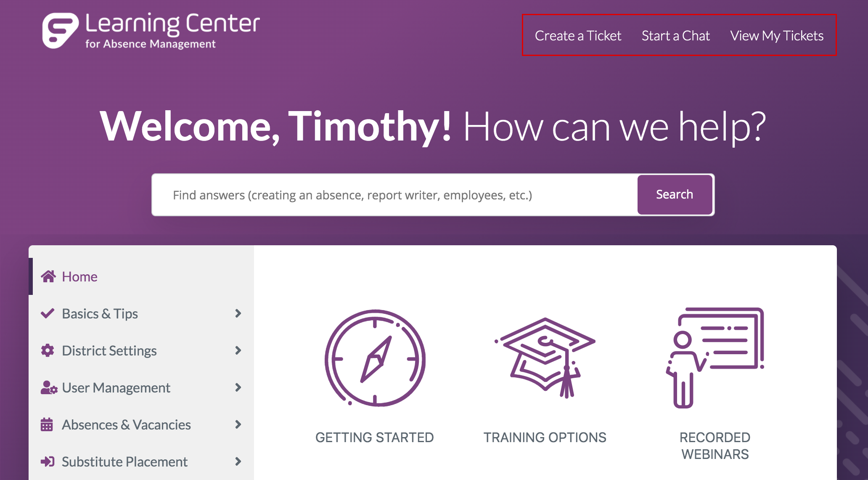The image size is (868, 480).
Task: Click the purple Search button
Action: (x=675, y=195)
